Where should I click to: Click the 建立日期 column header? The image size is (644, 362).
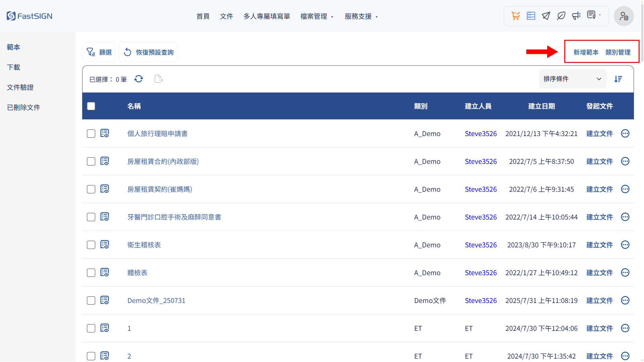point(541,106)
